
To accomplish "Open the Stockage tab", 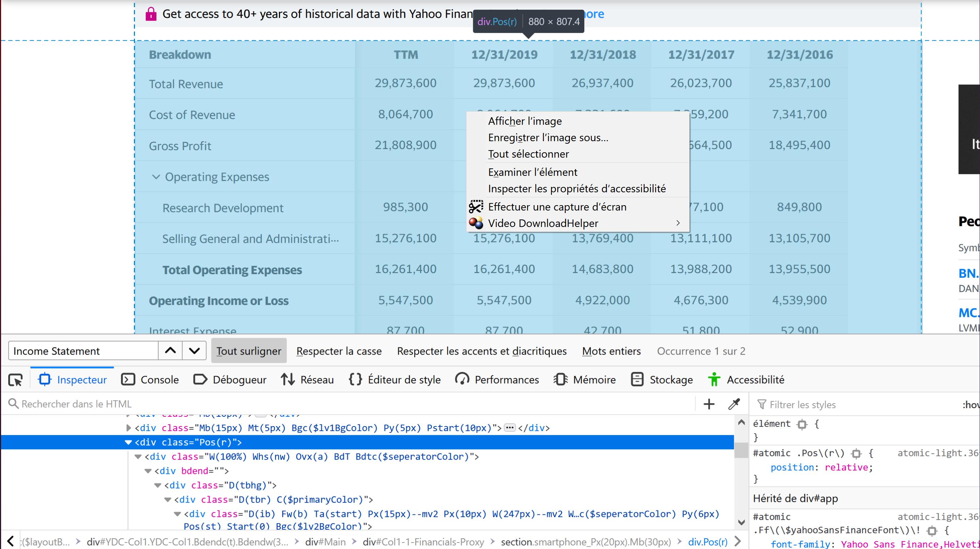I will tap(662, 380).
